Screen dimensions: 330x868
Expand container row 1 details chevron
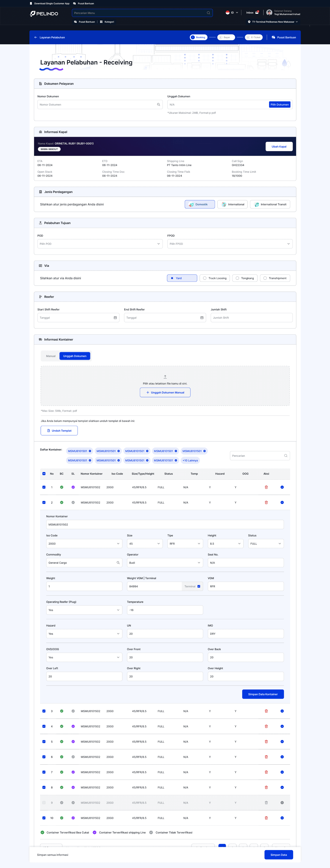tap(282, 487)
